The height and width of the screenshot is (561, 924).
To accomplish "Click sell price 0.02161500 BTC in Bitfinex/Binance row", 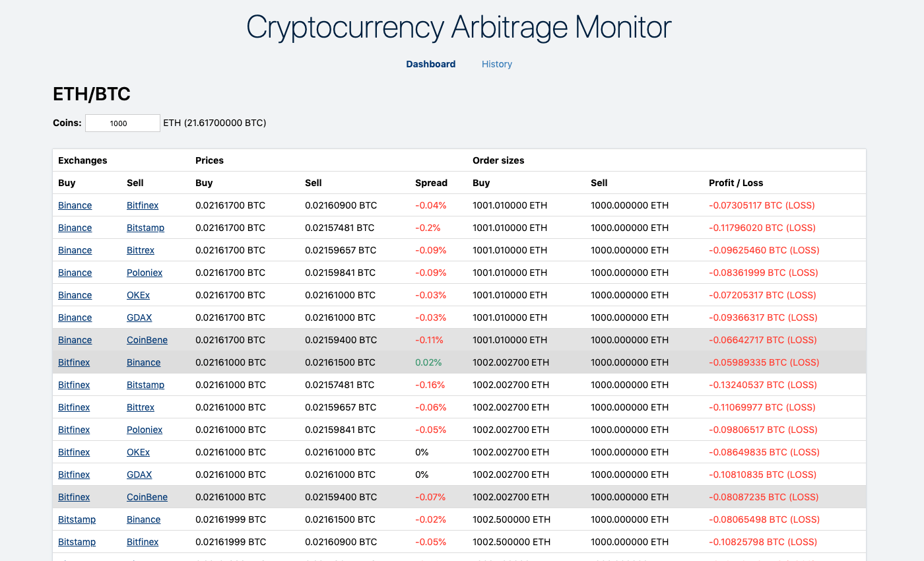I will 340,362.
